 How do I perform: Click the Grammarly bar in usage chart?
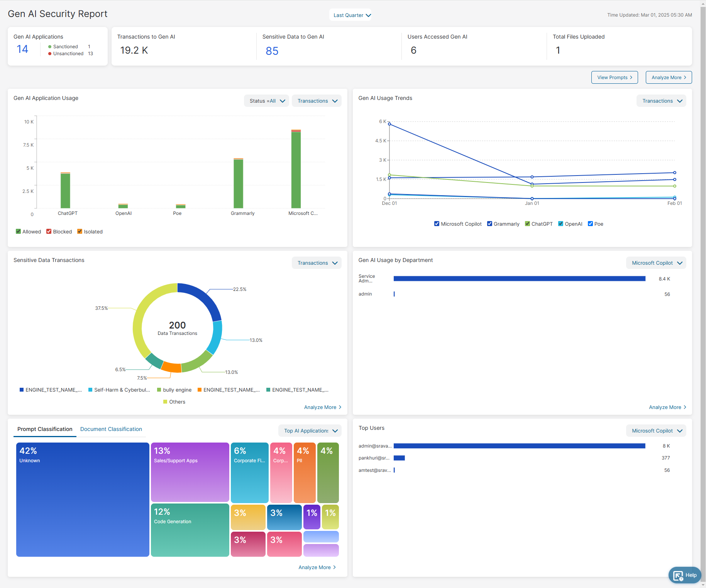[239, 183]
